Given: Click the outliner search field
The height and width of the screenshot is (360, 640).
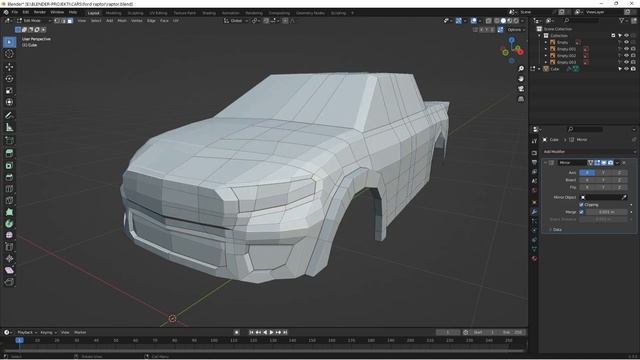Looking at the screenshot, I should tap(582, 20).
